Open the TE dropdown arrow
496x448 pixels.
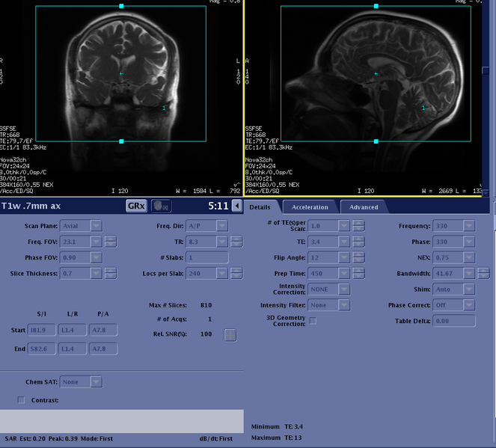(x=344, y=242)
